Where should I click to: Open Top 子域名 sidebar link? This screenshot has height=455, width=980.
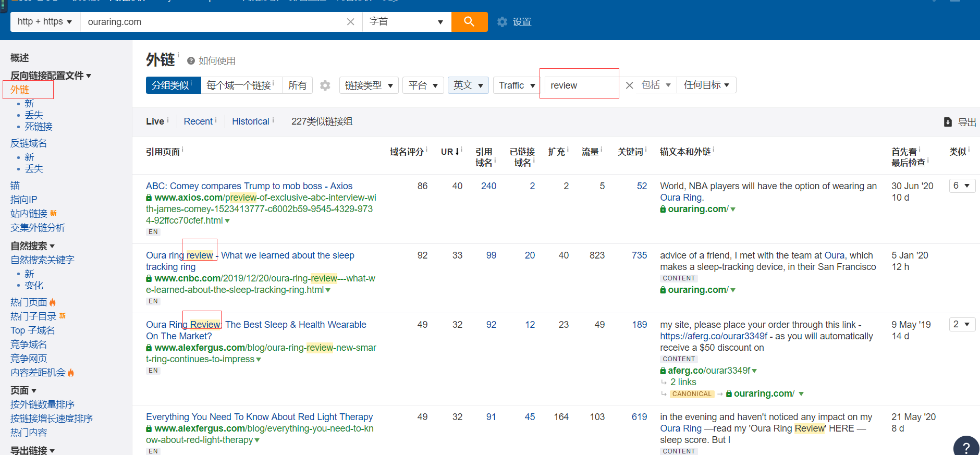[33, 330]
